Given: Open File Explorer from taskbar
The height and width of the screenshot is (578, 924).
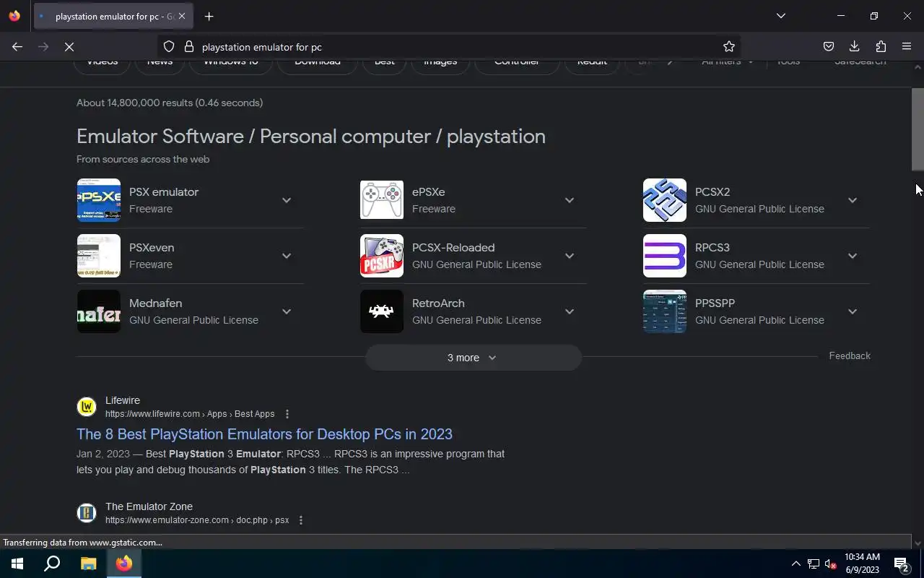Looking at the screenshot, I should click(88, 564).
